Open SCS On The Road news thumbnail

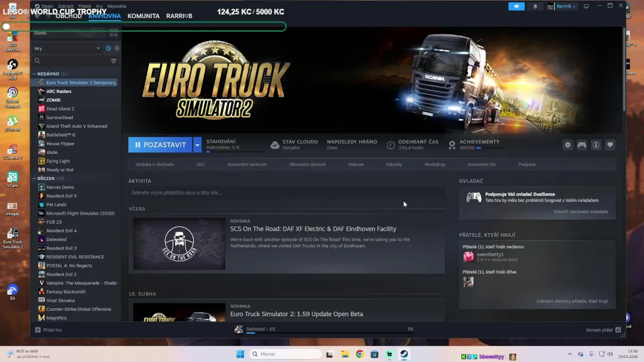(x=179, y=244)
